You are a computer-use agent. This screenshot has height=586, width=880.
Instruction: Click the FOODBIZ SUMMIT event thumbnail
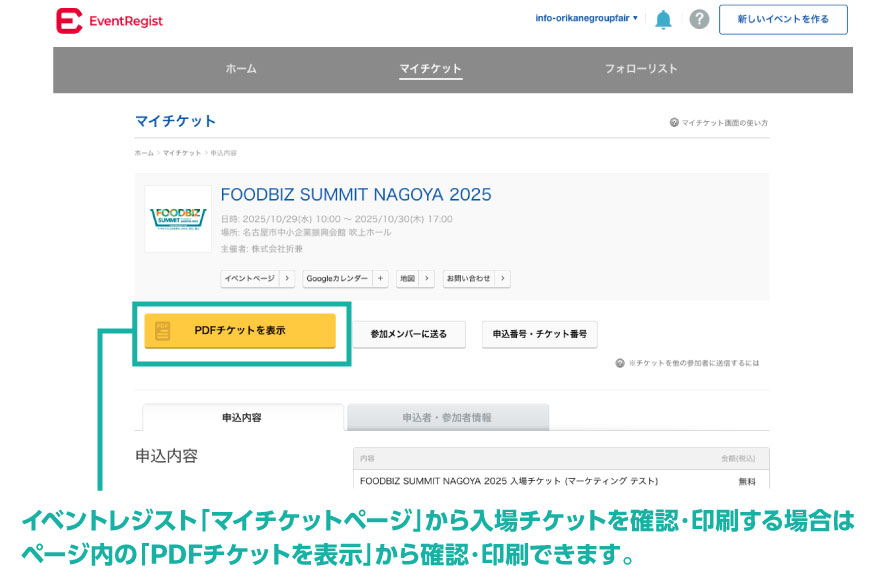point(178,219)
